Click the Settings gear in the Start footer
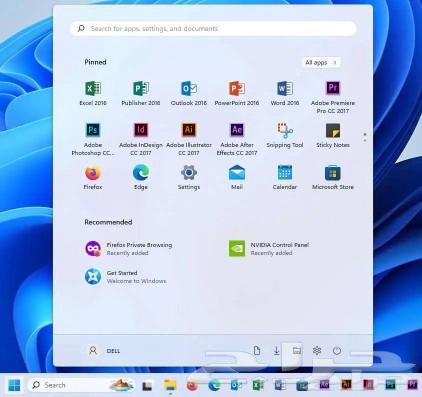 (317, 351)
